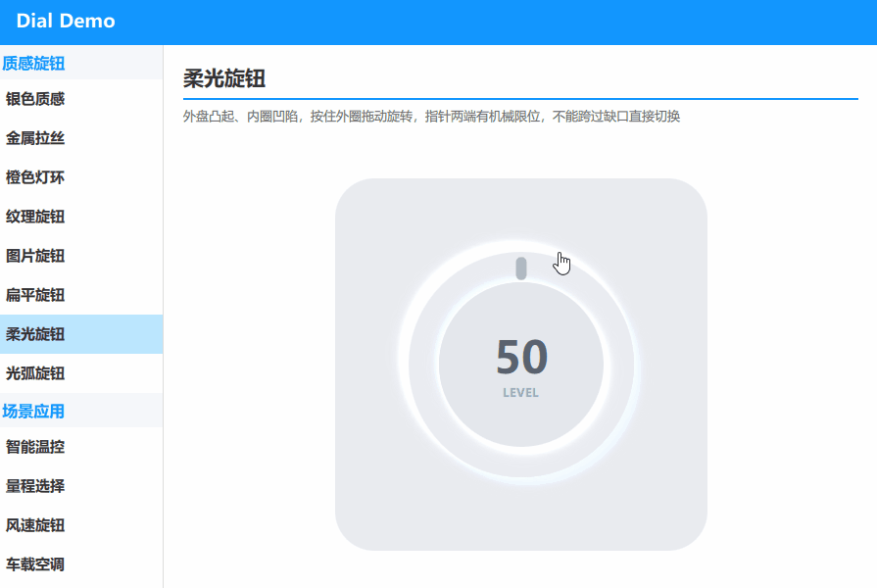
Task: Choose 纹理旋钮 from the sidebar
Action: tap(81, 217)
